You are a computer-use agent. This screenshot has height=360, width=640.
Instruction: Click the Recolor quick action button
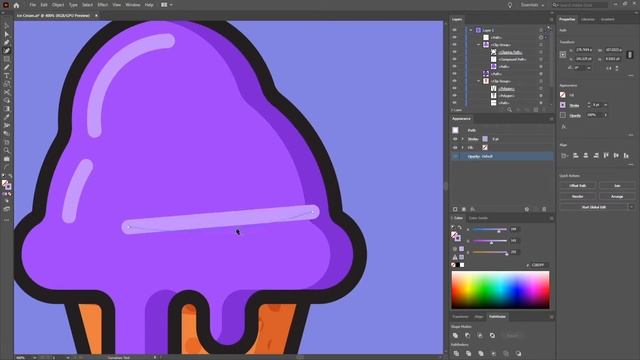point(578,197)
